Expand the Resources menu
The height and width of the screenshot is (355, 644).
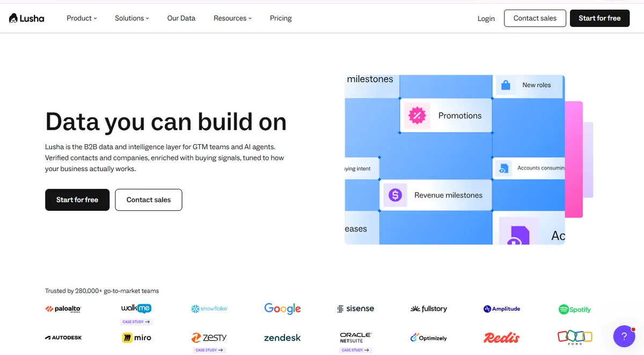pos(232,18)
